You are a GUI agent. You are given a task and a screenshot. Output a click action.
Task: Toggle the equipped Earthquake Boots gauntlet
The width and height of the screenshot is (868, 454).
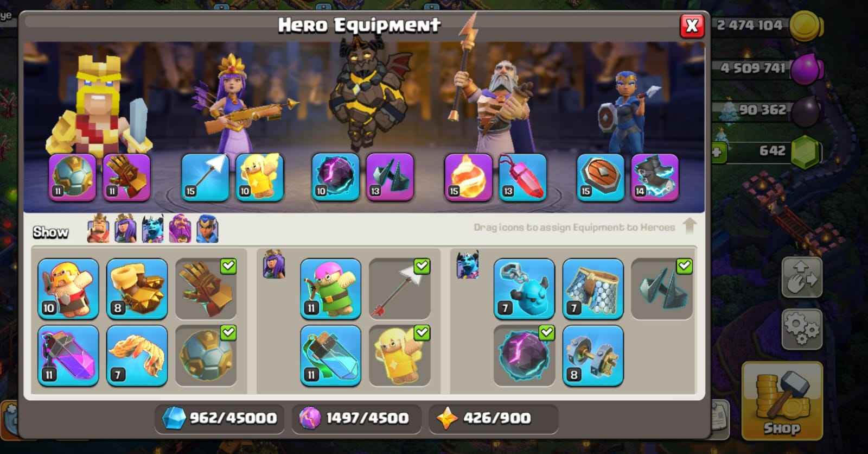tap(206, 288)
